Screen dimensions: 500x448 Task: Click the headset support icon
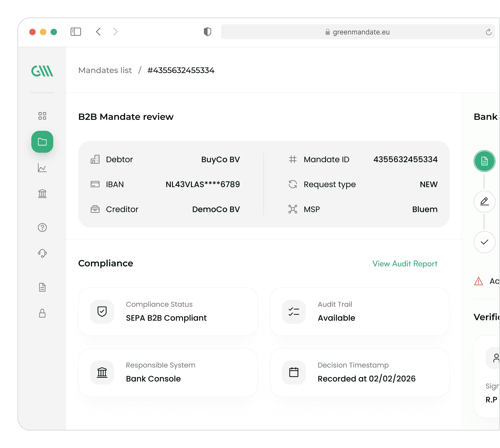pos(42,253)
